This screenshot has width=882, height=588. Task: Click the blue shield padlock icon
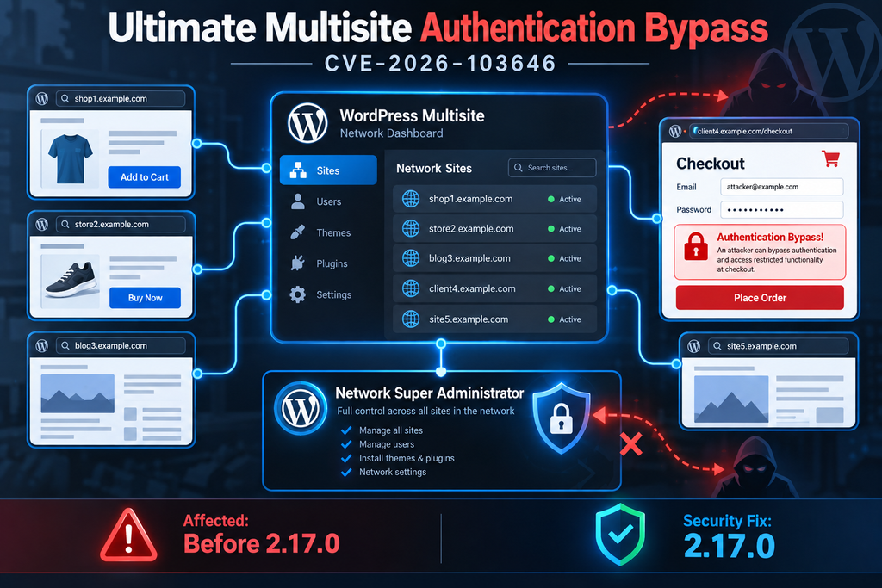pos(562,418)
